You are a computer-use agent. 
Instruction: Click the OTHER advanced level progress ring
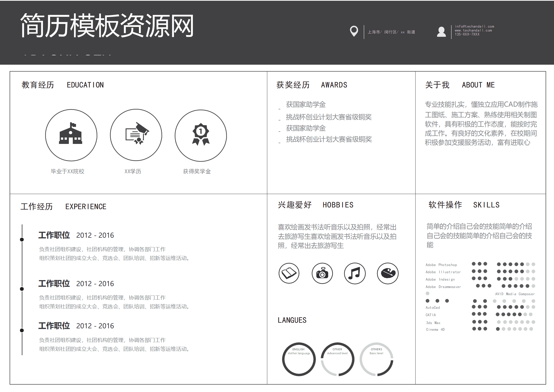[x=337, y=359]
